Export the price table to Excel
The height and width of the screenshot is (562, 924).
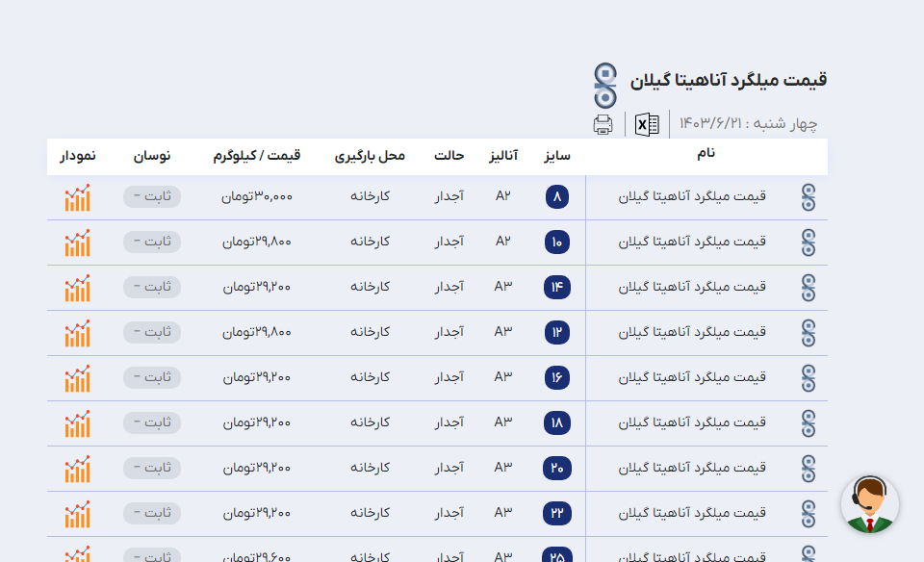(647, 124)
